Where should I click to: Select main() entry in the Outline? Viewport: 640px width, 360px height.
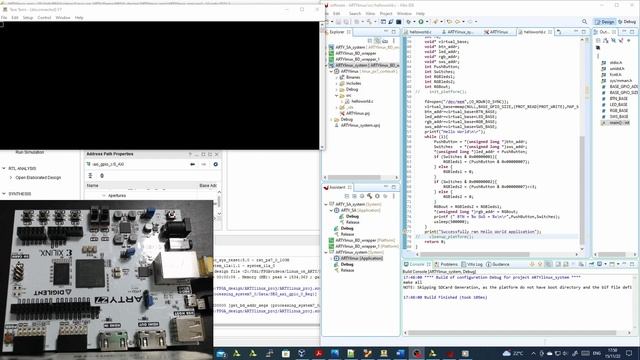click(619, 123)
